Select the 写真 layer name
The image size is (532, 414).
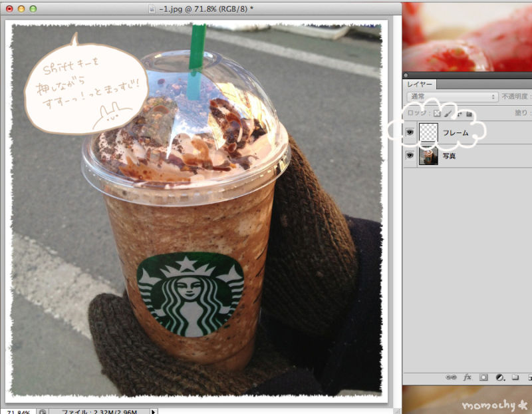click(449, 156)
